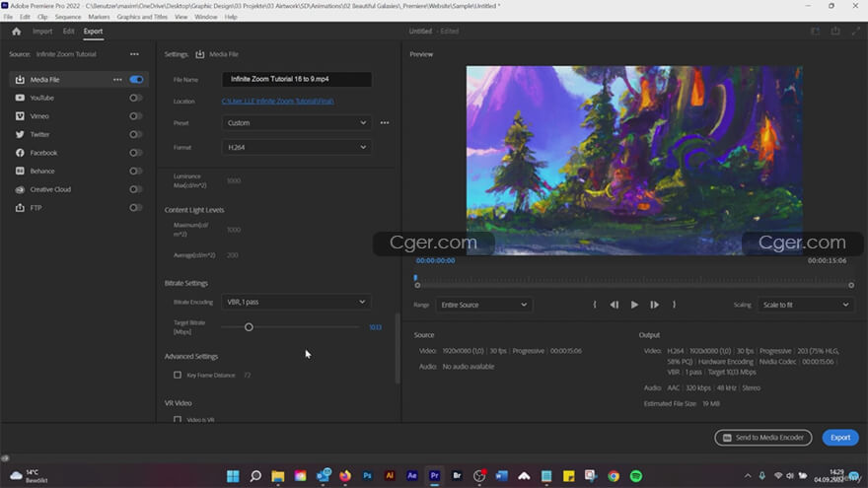Image resolution: width=868 pixels, height=488 pixels.
Task: Open the Bitrate Encoding dropdown
Action: [x=296, y=302]
